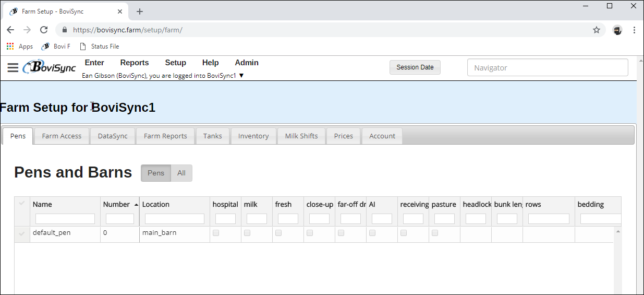Click the Session Date button

pos(415,67)
